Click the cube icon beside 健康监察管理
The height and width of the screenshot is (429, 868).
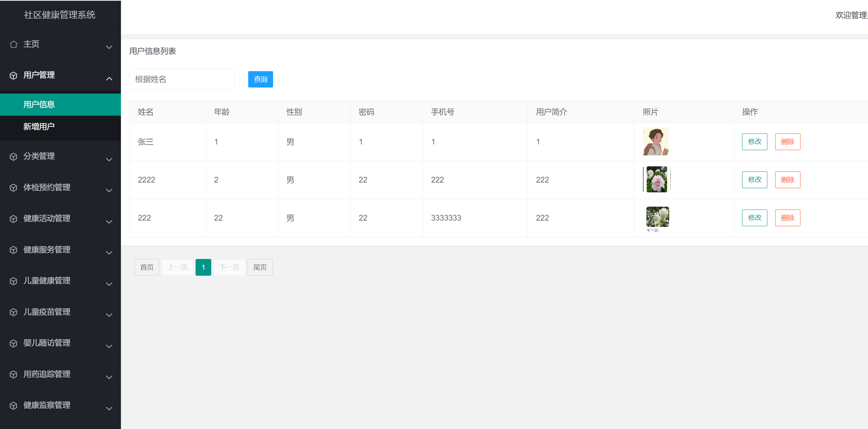(14, 406)
